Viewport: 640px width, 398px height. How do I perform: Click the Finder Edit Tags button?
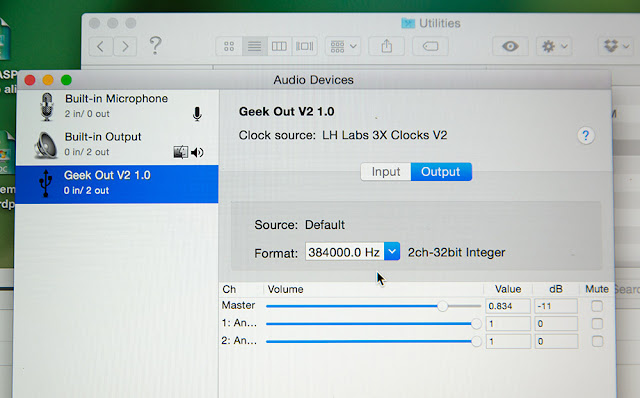430,46
